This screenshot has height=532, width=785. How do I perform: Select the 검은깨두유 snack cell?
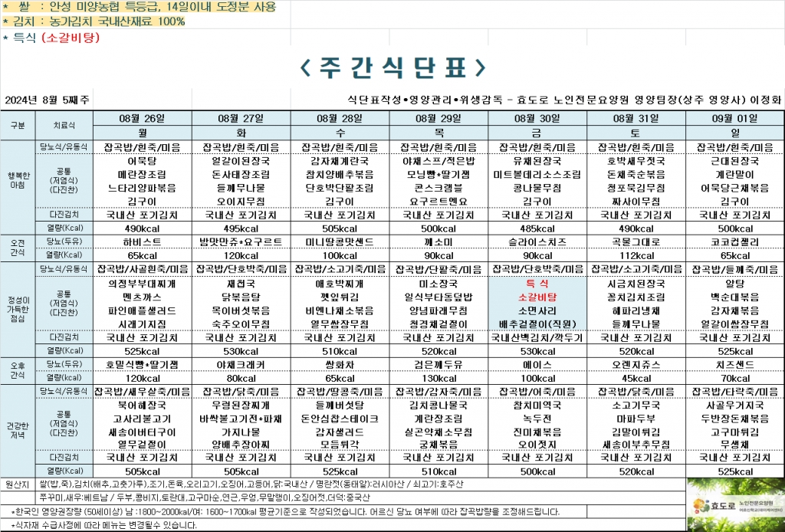(x=438, y=365)
